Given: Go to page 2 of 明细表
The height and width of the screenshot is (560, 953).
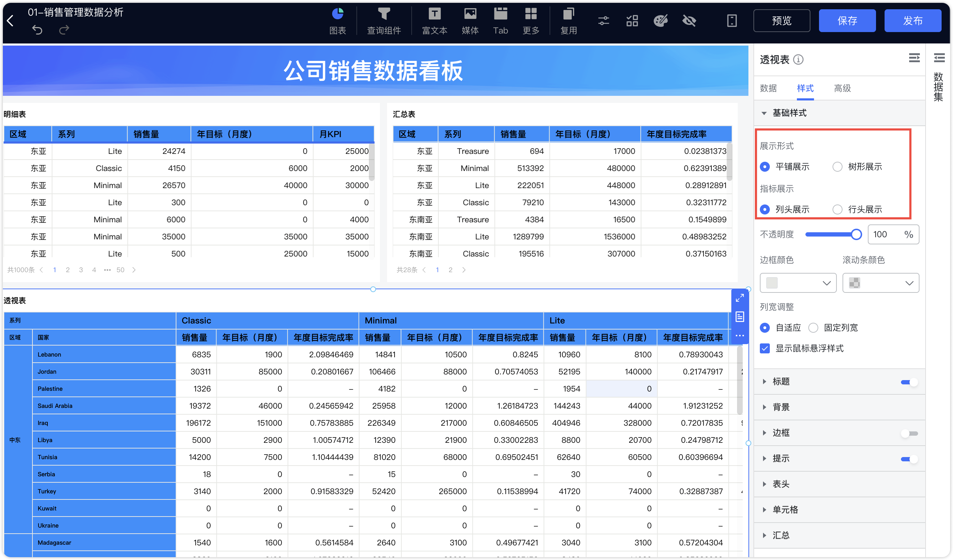Looking at the screenshot, I should click(68, 270).
